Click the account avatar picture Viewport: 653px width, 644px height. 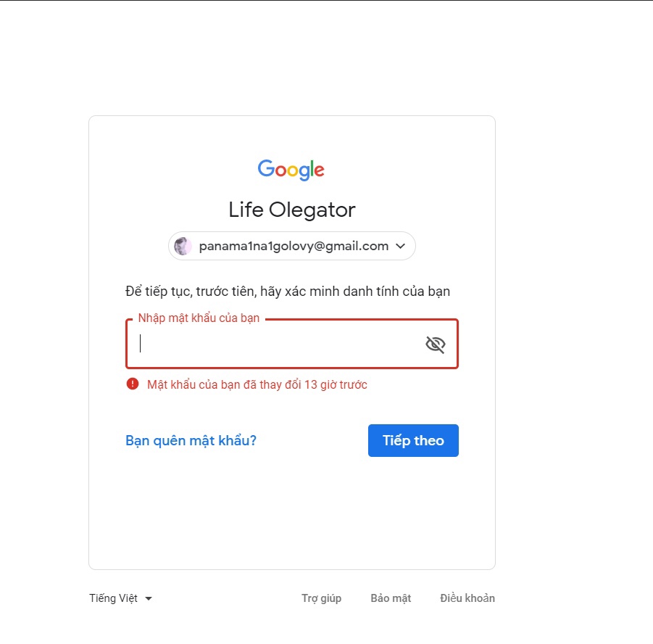(x=183, y=246)
